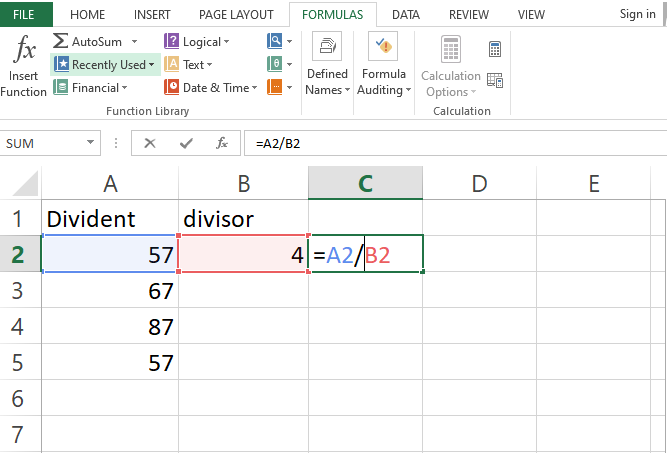The width and height of the screenshot is (667, 453).
Task: Click the fx button beside formula bar
Action: (222, 143)
